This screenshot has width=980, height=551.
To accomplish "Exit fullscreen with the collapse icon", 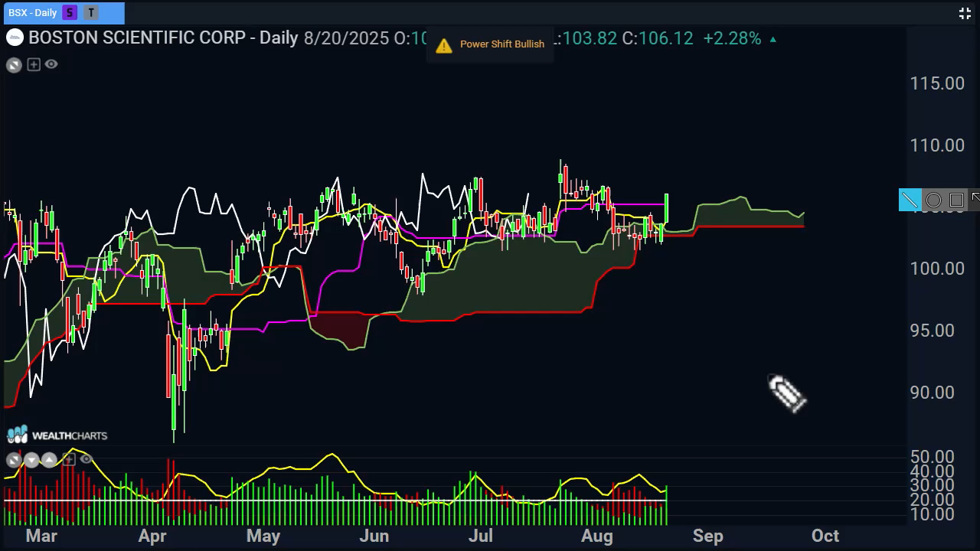I will click(x=965, y=13).
